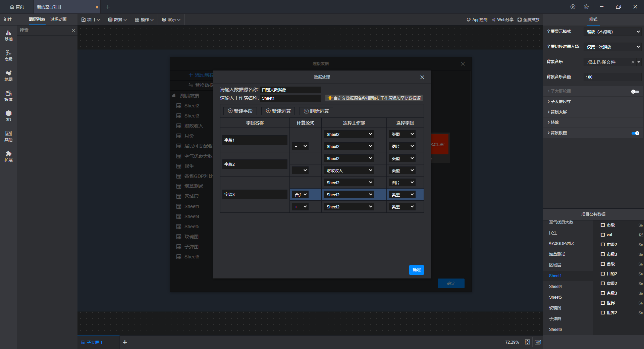Click the fit-to-screen icon beside zoom percentage

pyautogui.click(x=528, y=342)
